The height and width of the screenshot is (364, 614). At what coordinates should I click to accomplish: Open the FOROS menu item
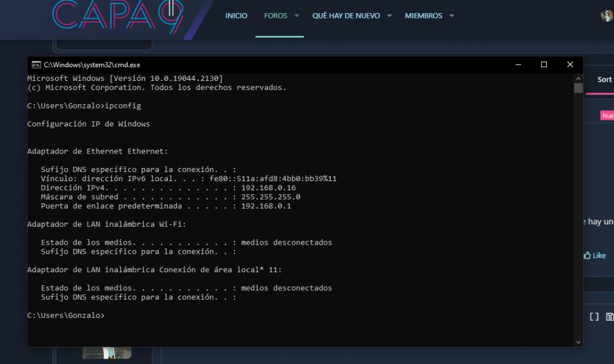point(276,16)
